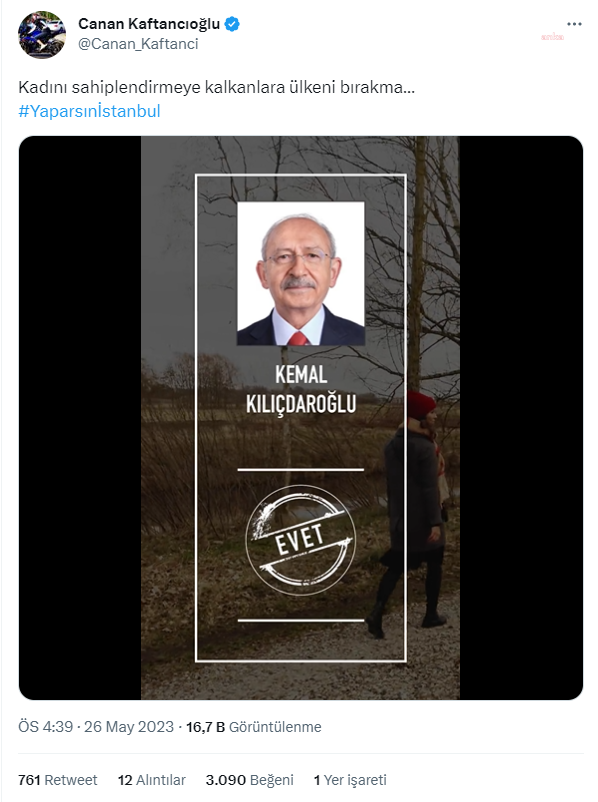Open the 26 May 2023 date link
Screen dimensions: 598x802
pyautogui.click(x=129, y=727)
